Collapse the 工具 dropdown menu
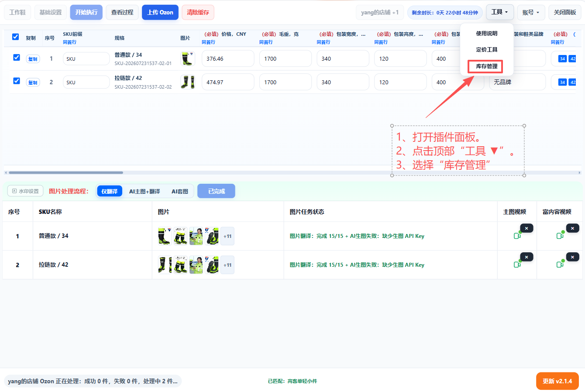585x392 pixels. click(x=500, y=12)
